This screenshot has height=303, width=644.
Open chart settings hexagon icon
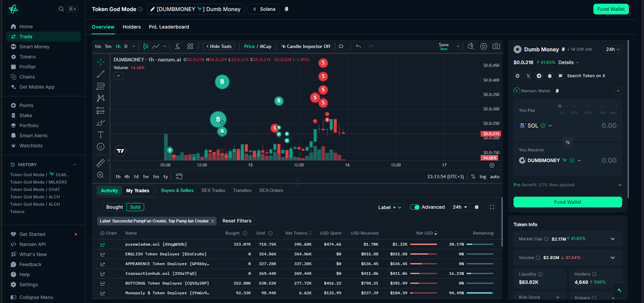coord(484,46)
